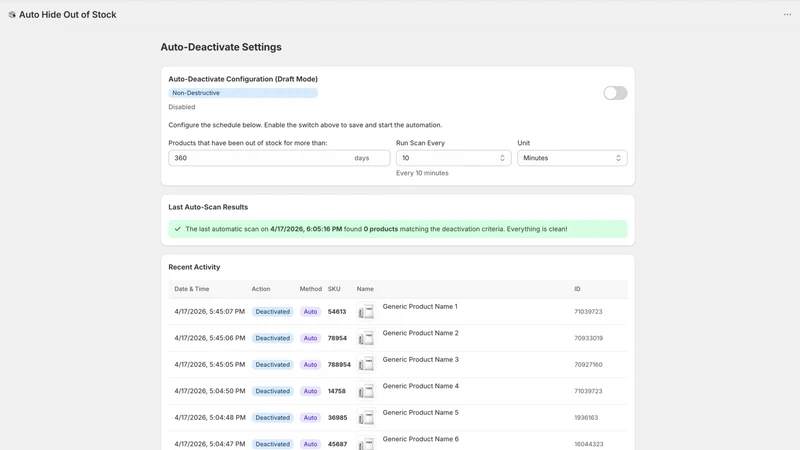The image size is (800, 450).
Task: Click thumbnail of Generic Product Name 1
Action: click(x=366, y=312)
